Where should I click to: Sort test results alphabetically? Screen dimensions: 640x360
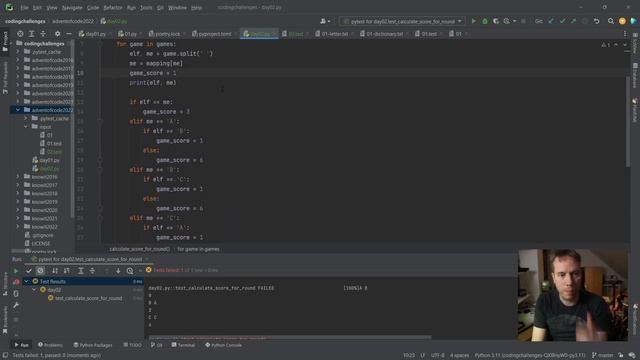coord(55,271)
